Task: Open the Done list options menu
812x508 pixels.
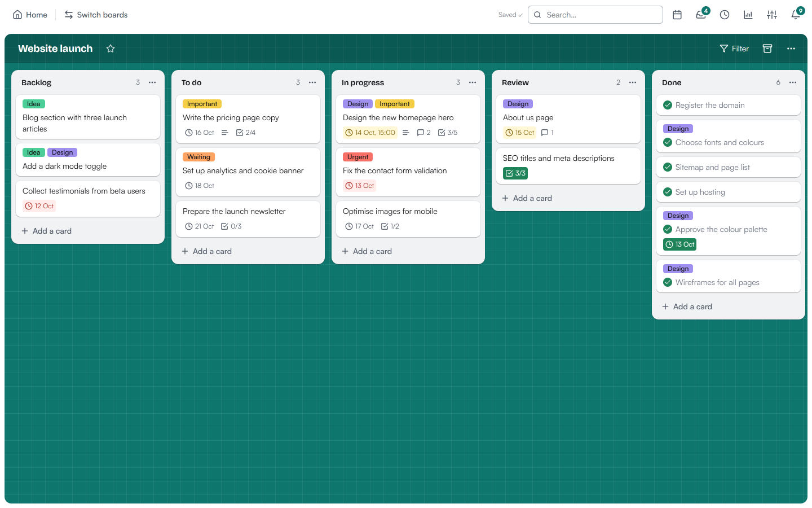Action: click(x=793, y=82)
